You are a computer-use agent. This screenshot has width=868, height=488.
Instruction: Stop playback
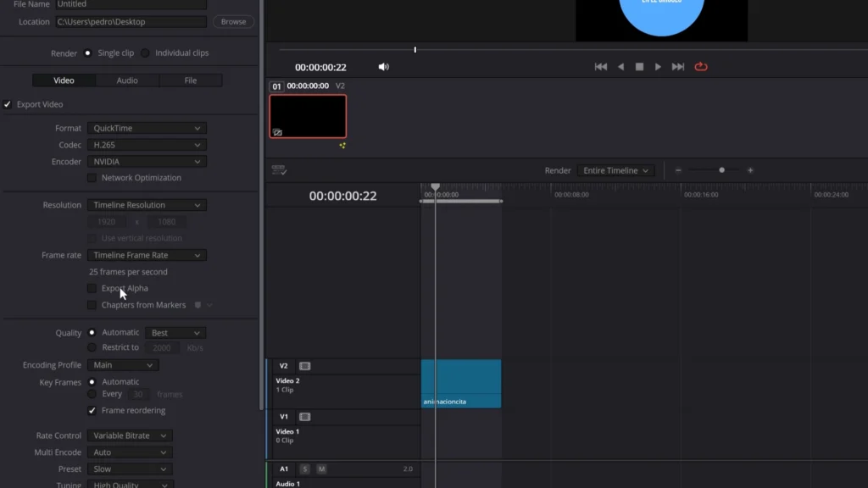639,67
